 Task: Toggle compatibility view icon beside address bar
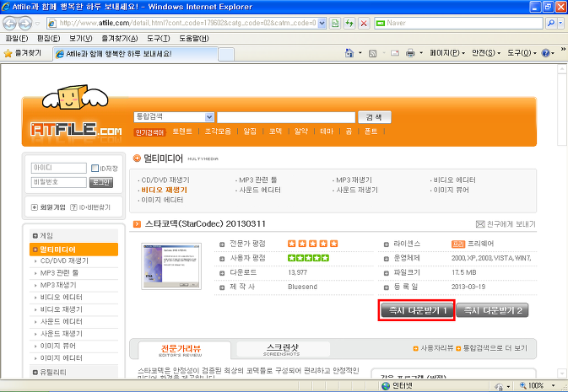335,24
